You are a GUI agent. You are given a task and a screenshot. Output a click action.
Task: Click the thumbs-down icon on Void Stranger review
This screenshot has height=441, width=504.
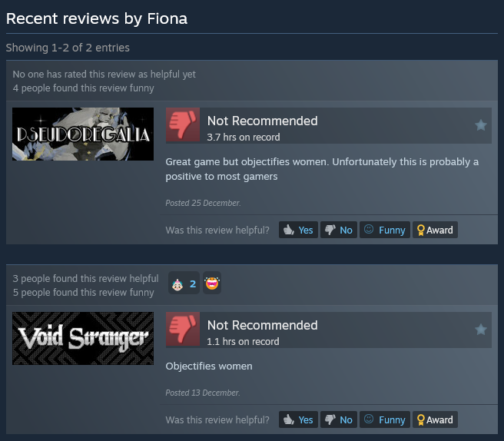(183, 329)
